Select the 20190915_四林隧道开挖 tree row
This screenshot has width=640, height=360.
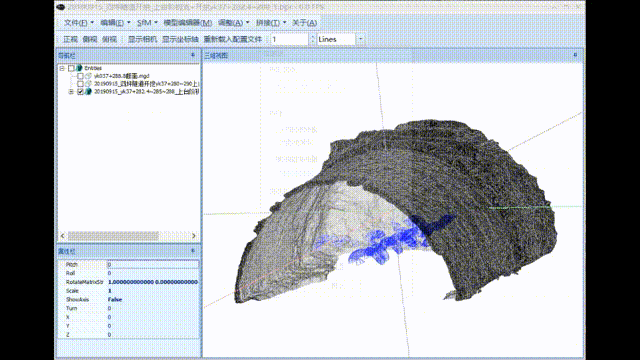click(146, 84)
